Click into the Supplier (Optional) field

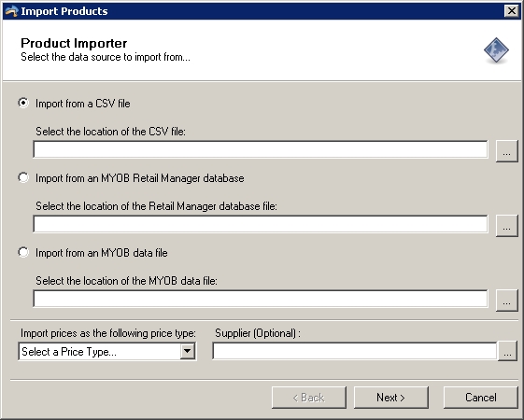355,351
